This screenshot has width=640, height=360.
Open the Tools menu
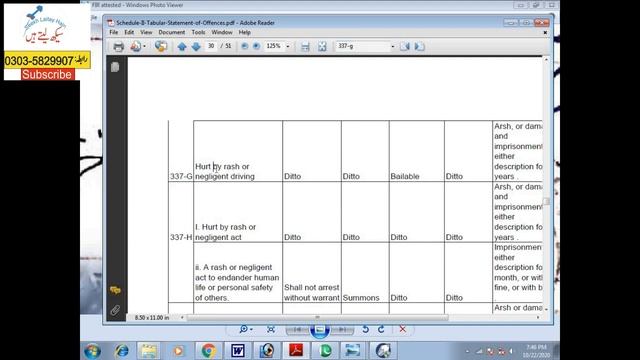click(198, 32)
